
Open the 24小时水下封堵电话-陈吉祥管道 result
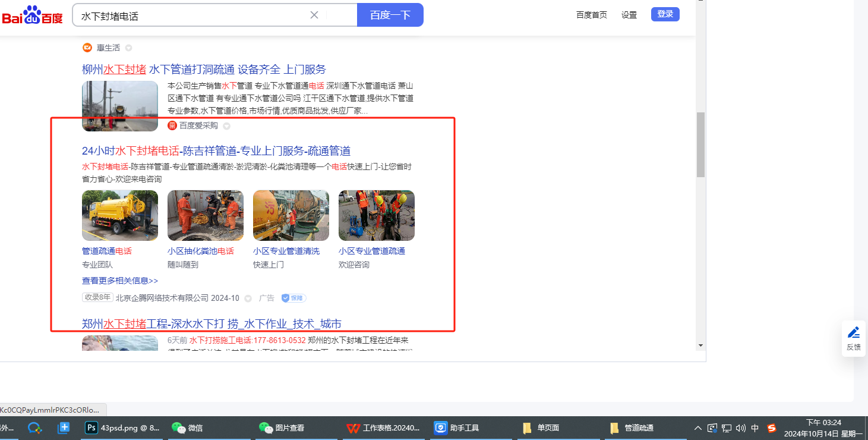point(216,150)
